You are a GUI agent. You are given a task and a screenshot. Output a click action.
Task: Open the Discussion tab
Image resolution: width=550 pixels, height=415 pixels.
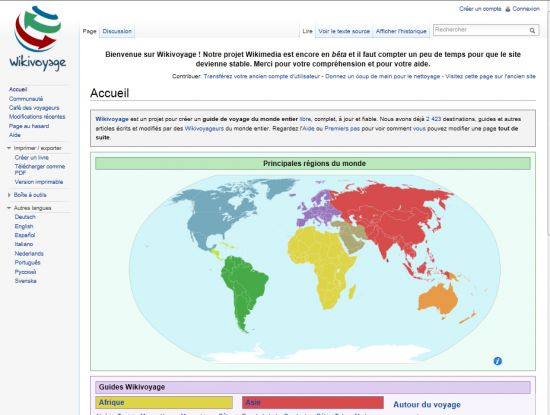click(x=117, y=31)
